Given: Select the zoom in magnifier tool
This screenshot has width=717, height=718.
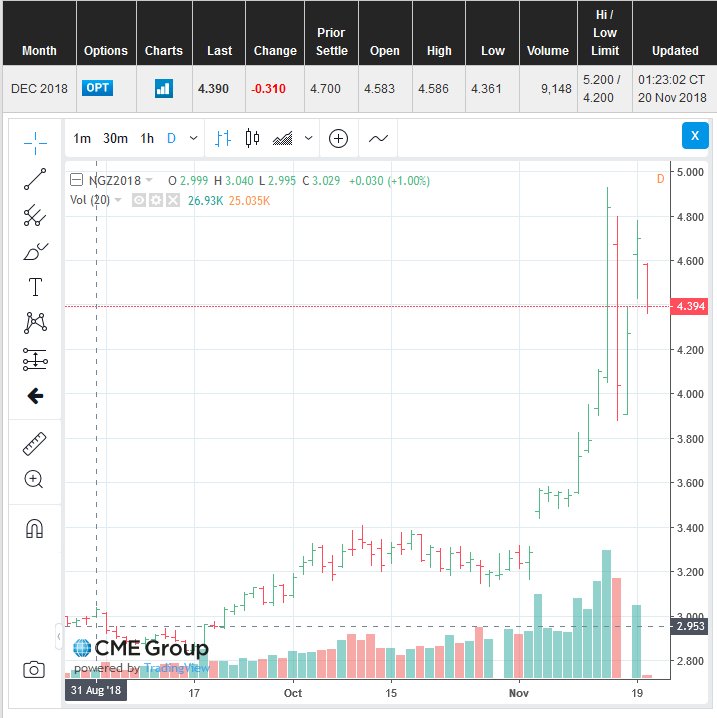Looking at the screenshot, I should pos(34,479).
